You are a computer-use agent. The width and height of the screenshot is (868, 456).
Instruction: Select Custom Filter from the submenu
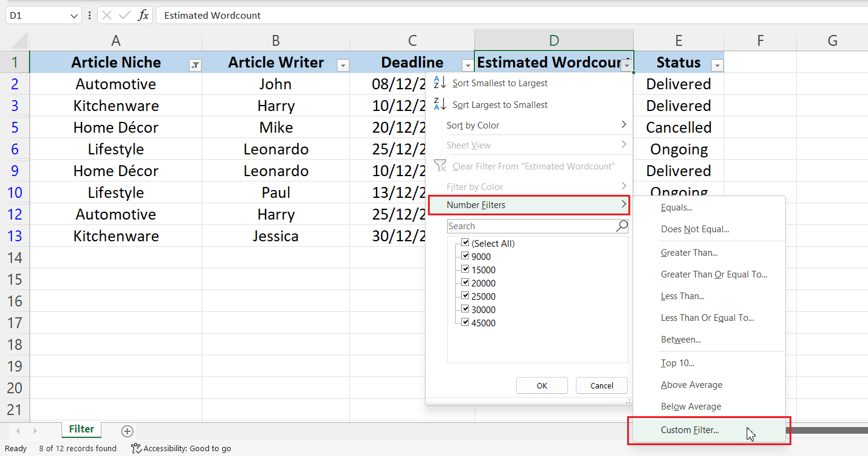pyautogui.click(x=690, y=430)
